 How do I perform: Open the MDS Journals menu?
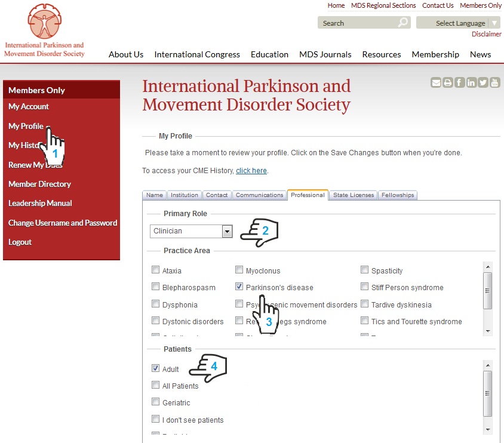point(325,54)
